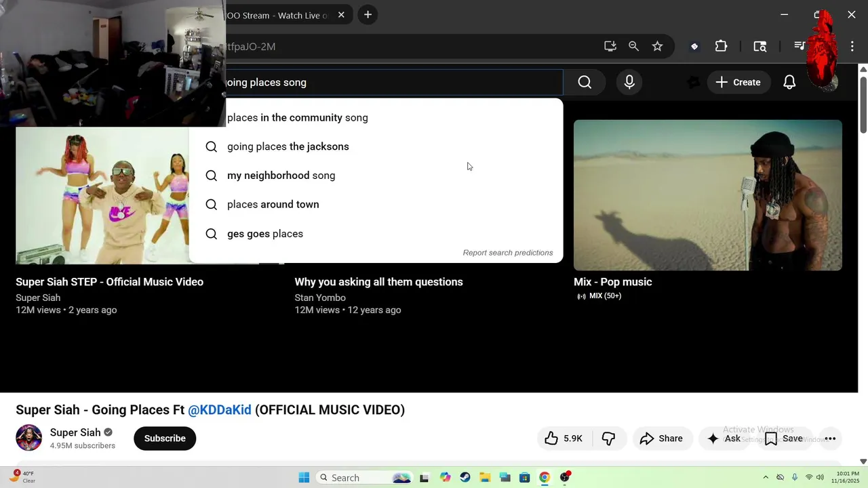Show hidden tray icons chevron
This screenshot has width=868, height=488.
coord(766,477)
